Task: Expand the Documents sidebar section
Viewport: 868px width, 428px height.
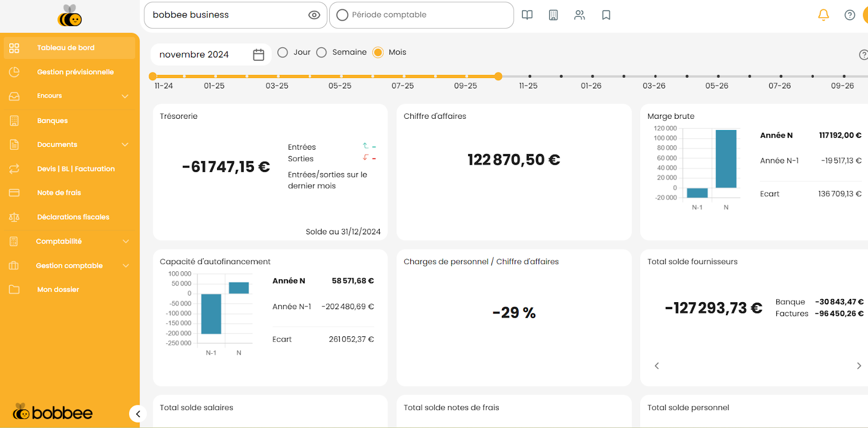Action: (x=125, y=145)
